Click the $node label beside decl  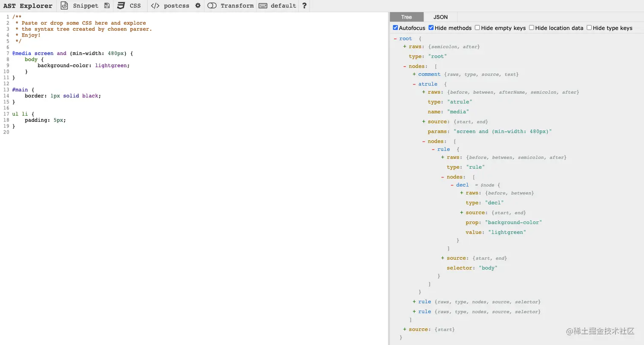coord(488,185)
